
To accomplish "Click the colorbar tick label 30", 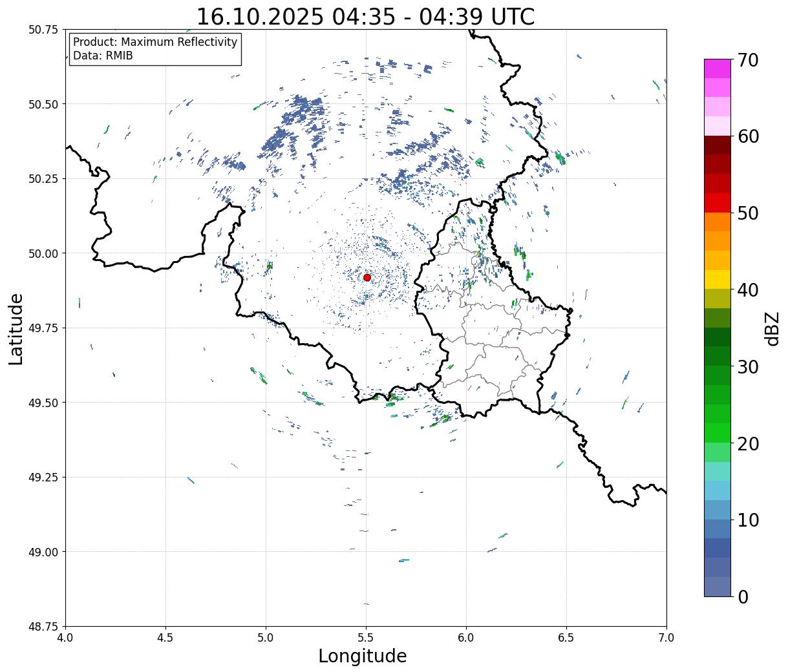I will coord(748,366).
